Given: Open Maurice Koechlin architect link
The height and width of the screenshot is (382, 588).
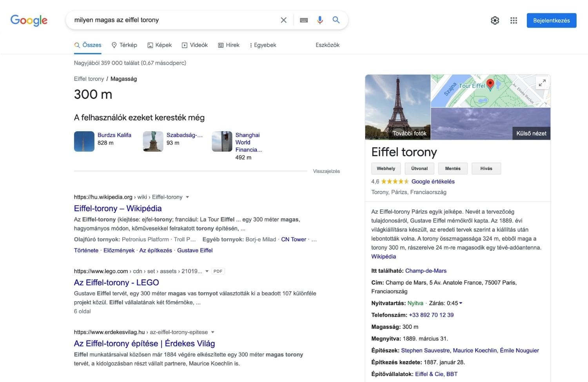Looking at the screenshot, I should tap(475, 351).
